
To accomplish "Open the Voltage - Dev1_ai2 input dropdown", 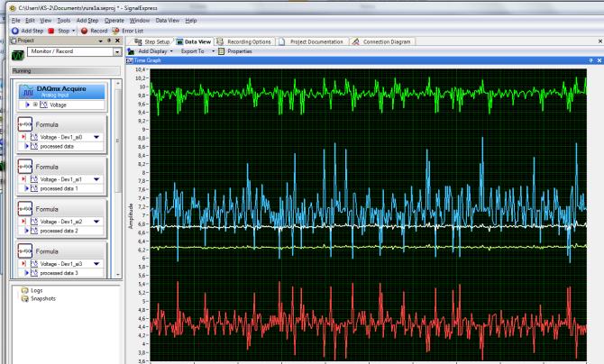I will click(x=96, y=222).
